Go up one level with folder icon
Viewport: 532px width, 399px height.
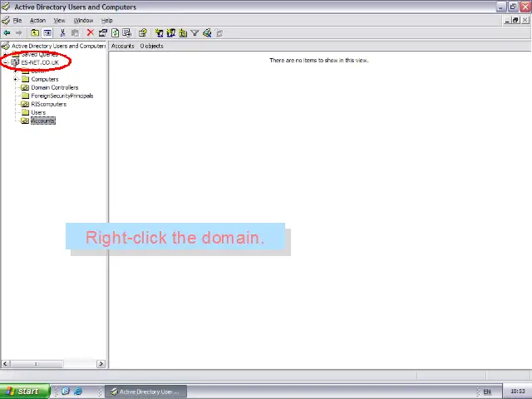point(35,33)
